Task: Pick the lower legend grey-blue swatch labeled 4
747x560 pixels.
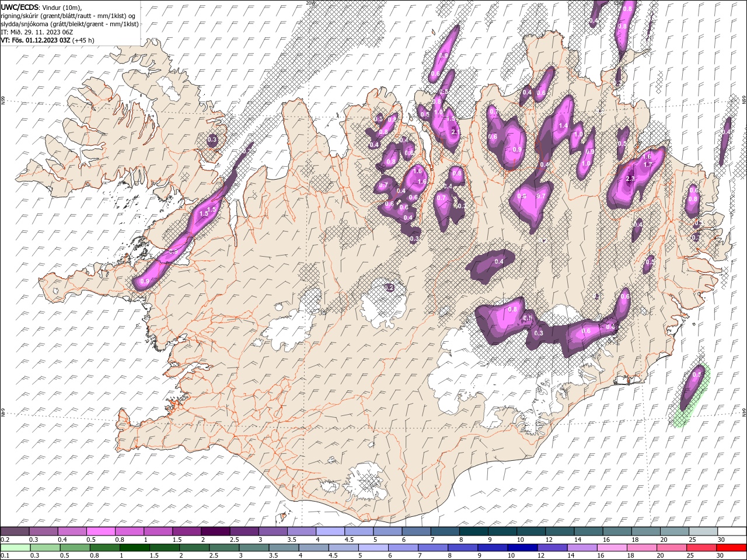Action: pyautogui.click(x=314, y=548)
